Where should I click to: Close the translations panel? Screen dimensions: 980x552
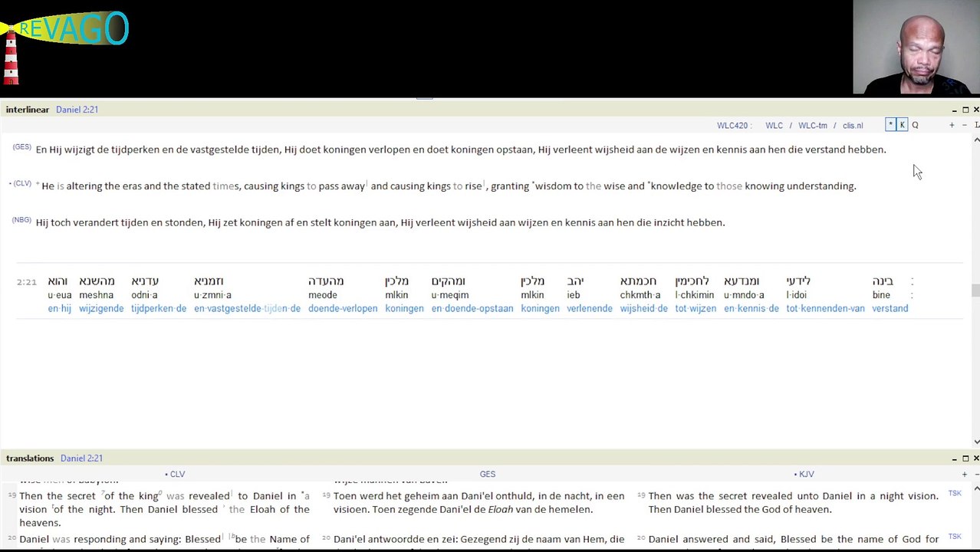point(975,458)
